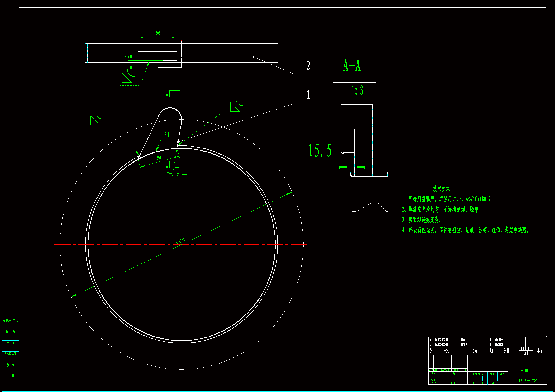Select the TS1500-700 drawing number
The height and width of the screenshot is (392, 555).
click(x=528, y=381)
